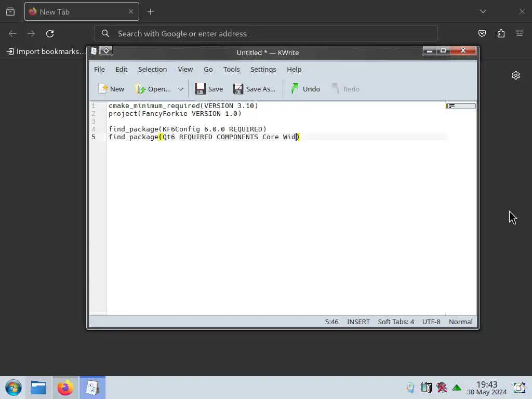Open the Tools menu
The height and width of the screenshot is (399, 532).
pyautogui.click(x=231, y=69)
